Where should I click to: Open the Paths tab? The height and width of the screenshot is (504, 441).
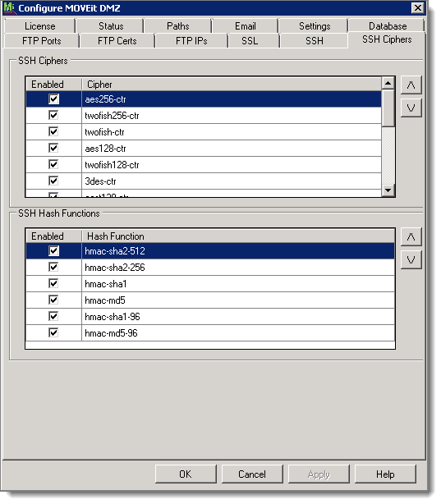coord(178,26)
